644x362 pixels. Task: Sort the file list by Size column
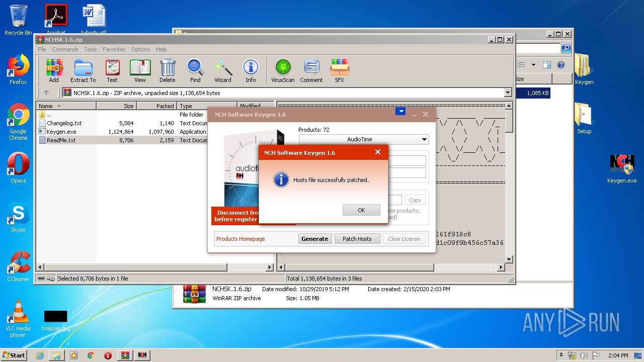(x=117, y=106)
